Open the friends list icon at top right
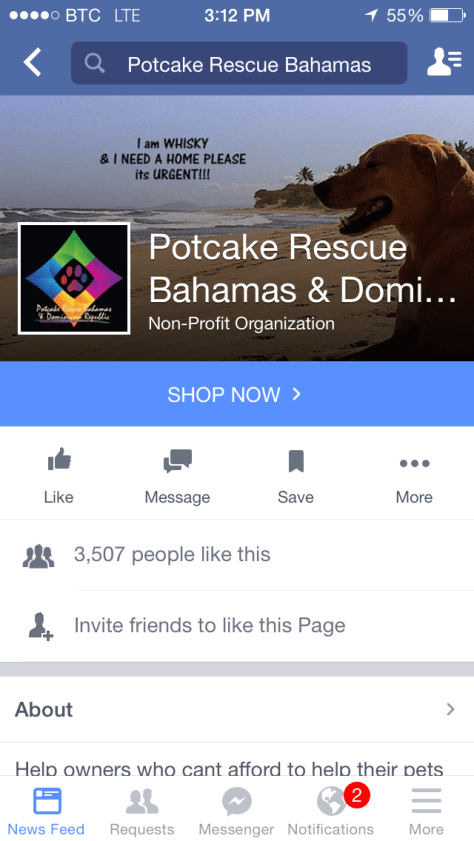474x841 pixels. [x=444, y=62]
